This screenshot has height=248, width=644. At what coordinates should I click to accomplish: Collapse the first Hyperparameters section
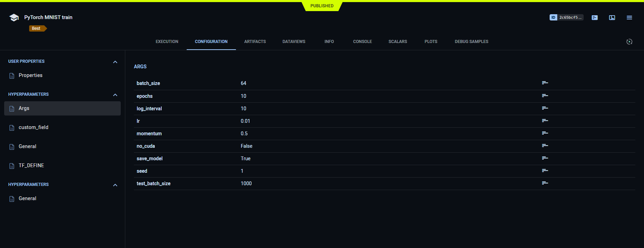[115, 95]
